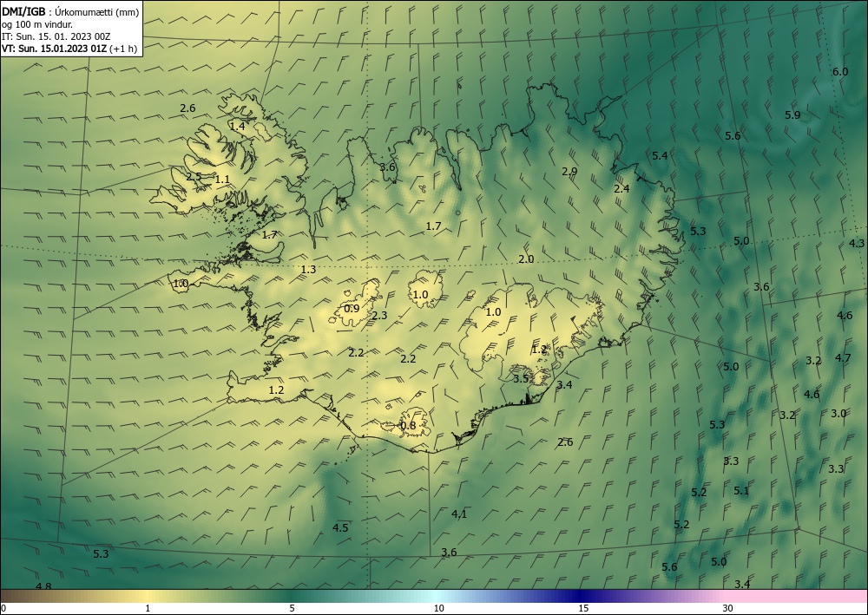This screenshot has height=615, width=868.
Task: Click the 2.0 value in central Iceland
Action: (x=526, y=258)
